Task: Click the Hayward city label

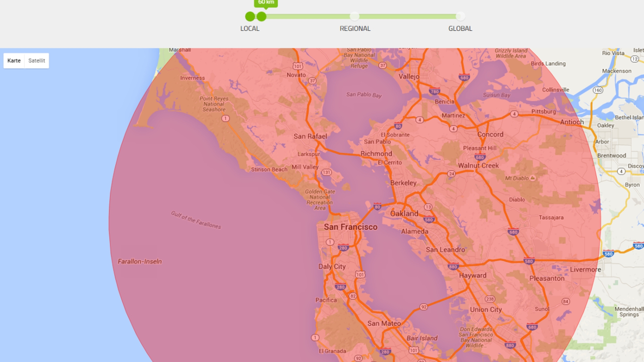Action: (473, 276)
